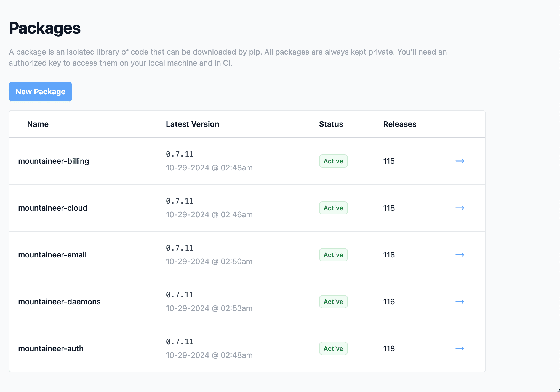Screen dimensions: 560x392
Task: Click version 0.7.11 in mountaineer-auth row
Action: (x=180, y=342)
